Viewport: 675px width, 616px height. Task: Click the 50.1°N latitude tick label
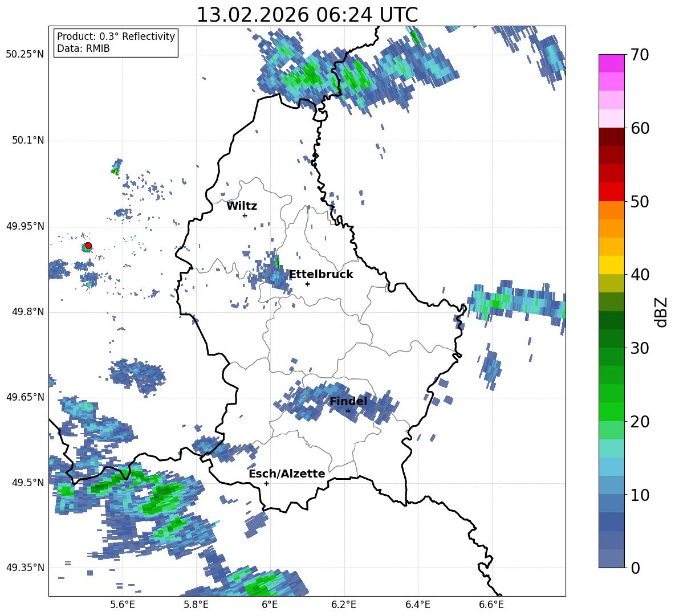pyautogui.click(x=27, y=140)
